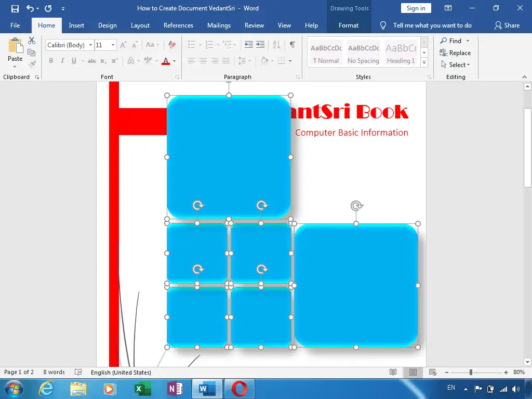This screenshot has width=532, height=399.
Task: Toggle strikethrough formatting
Action: [x=92, y=61]
